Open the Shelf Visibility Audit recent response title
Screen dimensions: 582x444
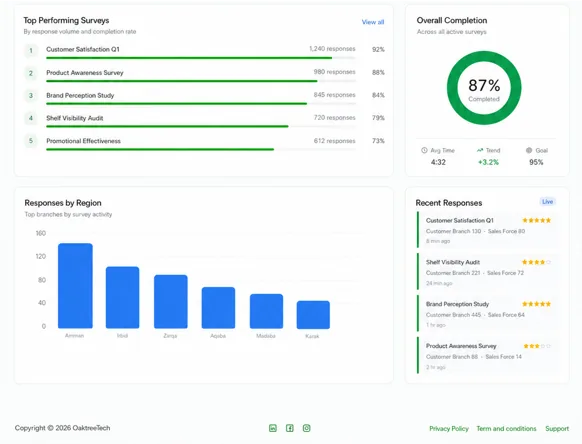point(453,262)
